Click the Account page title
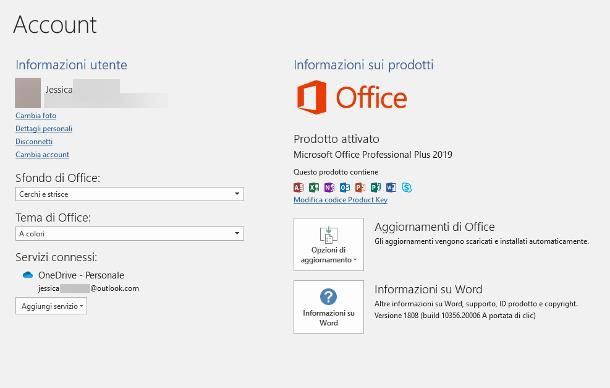Image resolution: width=610 pixels, height=388 pixels. [54, 25]
